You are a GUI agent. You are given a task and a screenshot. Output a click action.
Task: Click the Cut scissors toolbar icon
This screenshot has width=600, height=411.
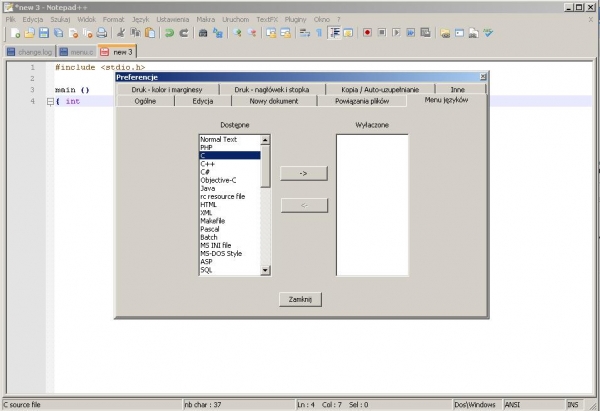(122, 33)
